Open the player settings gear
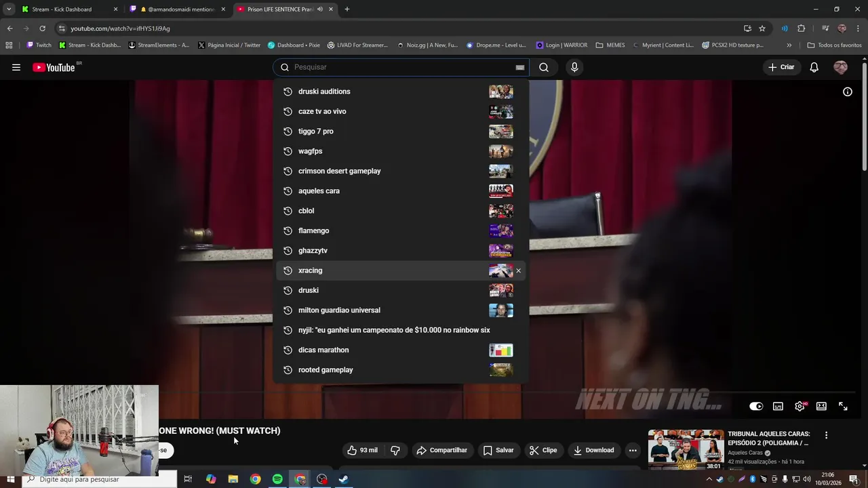The height and width of the screenshot is (488, 868). (x=800, y=406)
